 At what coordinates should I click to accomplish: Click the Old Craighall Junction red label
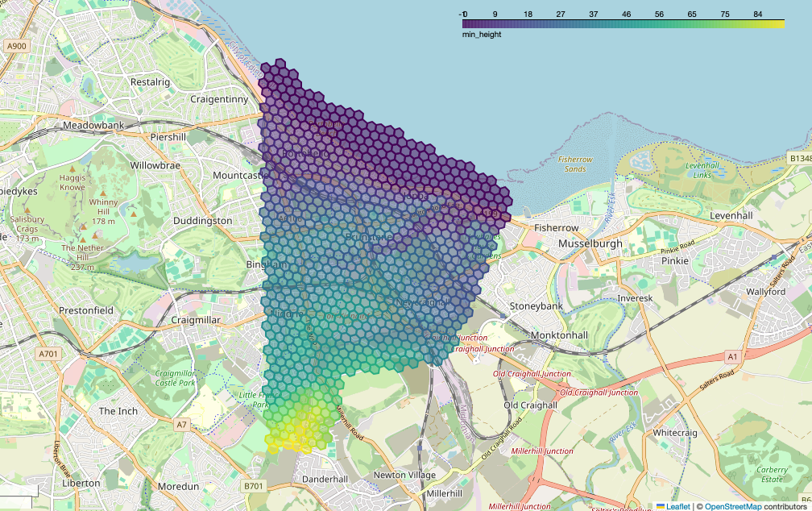pos(532,374)
